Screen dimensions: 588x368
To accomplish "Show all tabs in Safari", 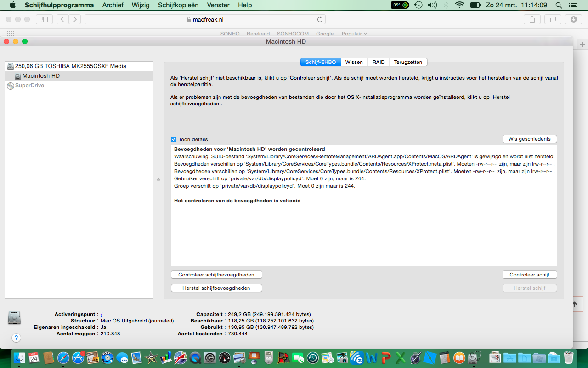I will (553, 19).
